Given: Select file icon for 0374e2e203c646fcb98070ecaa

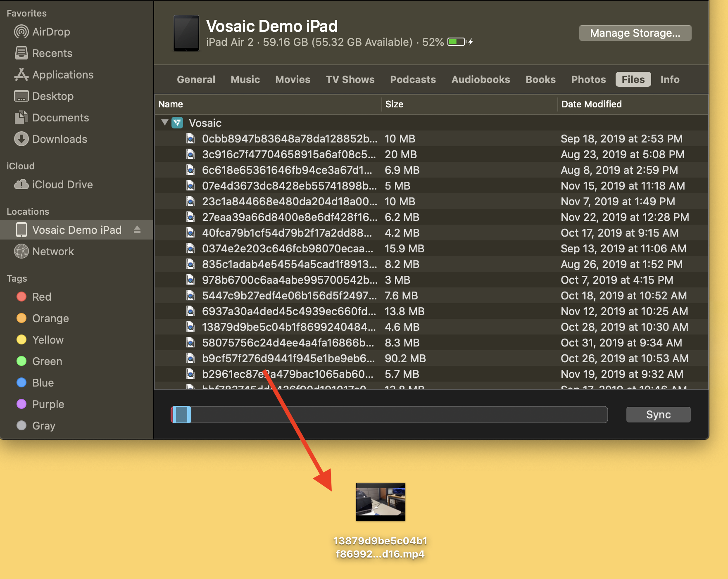Looking at the screenshot, I should click(x=190, y=248).
